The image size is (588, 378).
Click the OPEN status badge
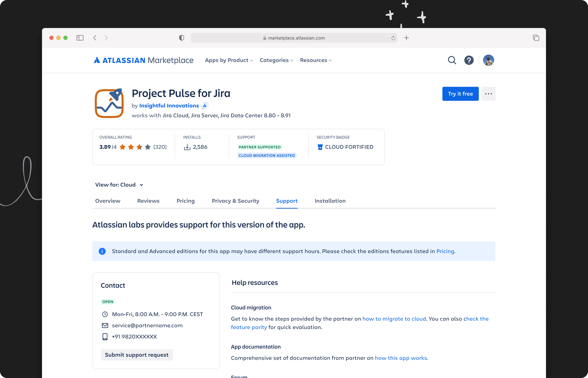(108, 302)
